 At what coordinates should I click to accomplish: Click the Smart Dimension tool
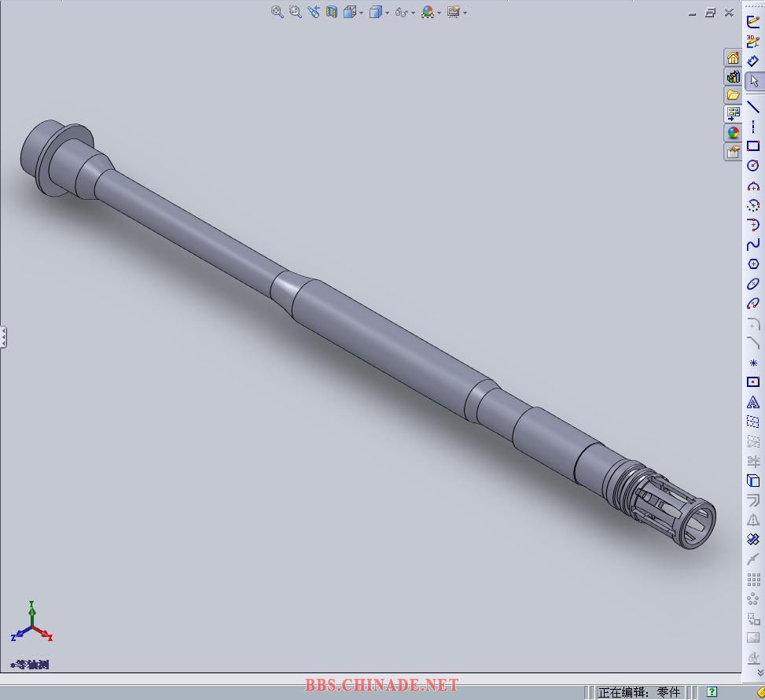pos(753,61)
